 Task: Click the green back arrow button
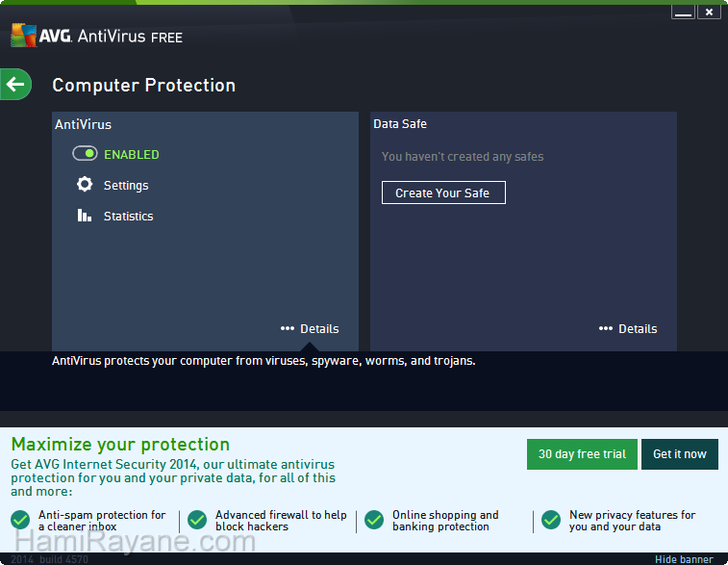15,84
